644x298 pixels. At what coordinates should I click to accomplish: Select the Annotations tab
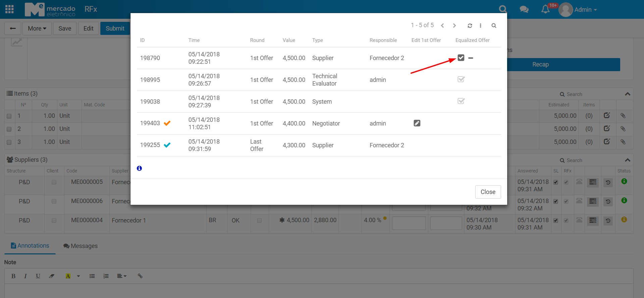[x=30, y=246]
